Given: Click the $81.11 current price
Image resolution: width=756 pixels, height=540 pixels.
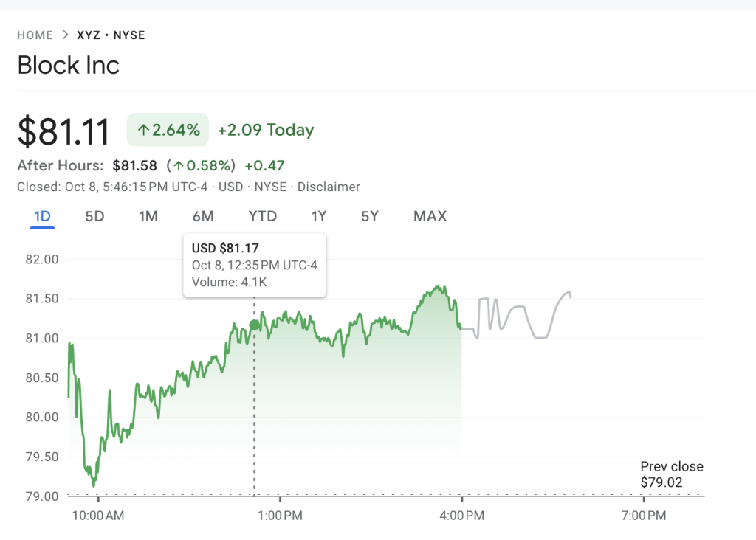Looking at the screenshot, I should pyautogui.click(x=63, y=132).
